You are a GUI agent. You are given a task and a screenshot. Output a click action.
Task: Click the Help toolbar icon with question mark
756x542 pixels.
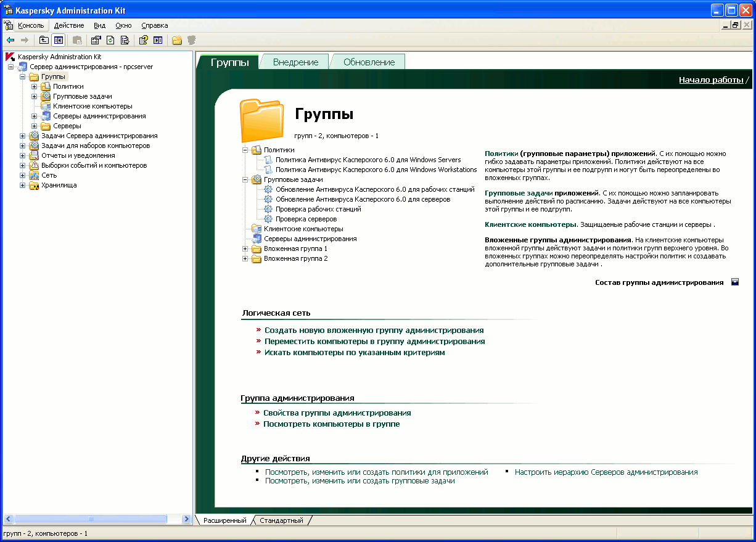point(144,40)
